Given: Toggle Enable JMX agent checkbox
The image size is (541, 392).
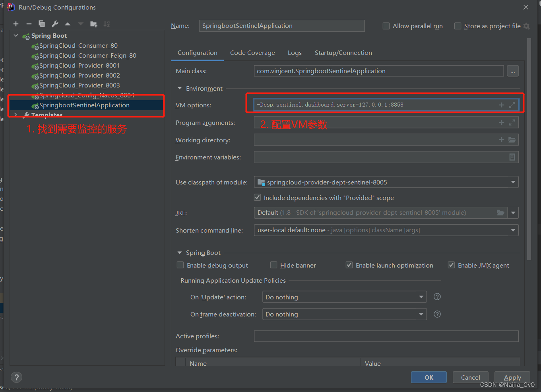Looking at the screenshot, I should pyautogui.click(x=451, y=265).
